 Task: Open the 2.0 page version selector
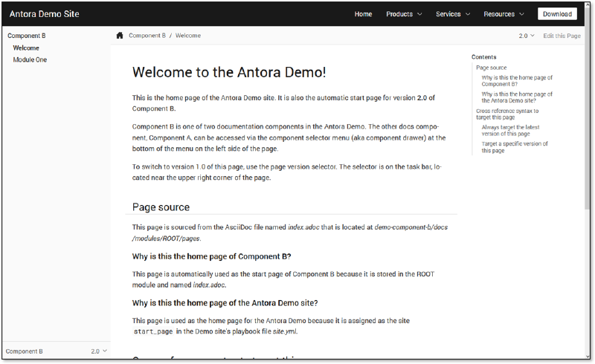coord(527,36)
